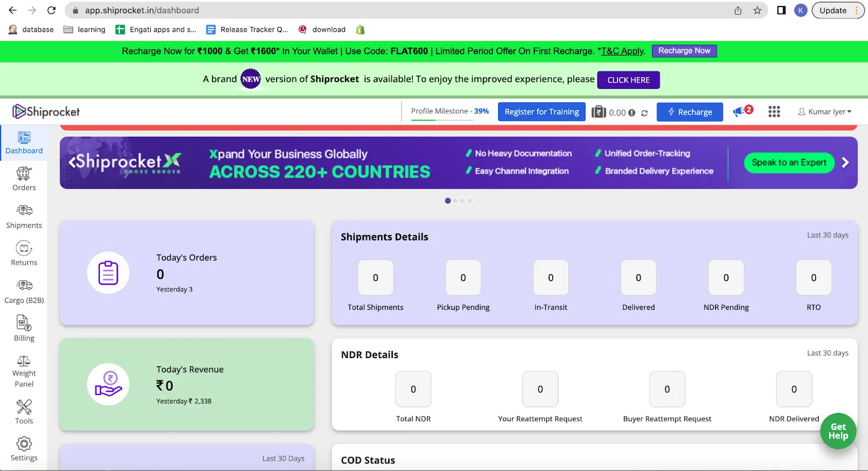Open the Chrome profile avatar K
Image resolution: width=868 pixels, height=471 pixels.
801,10
